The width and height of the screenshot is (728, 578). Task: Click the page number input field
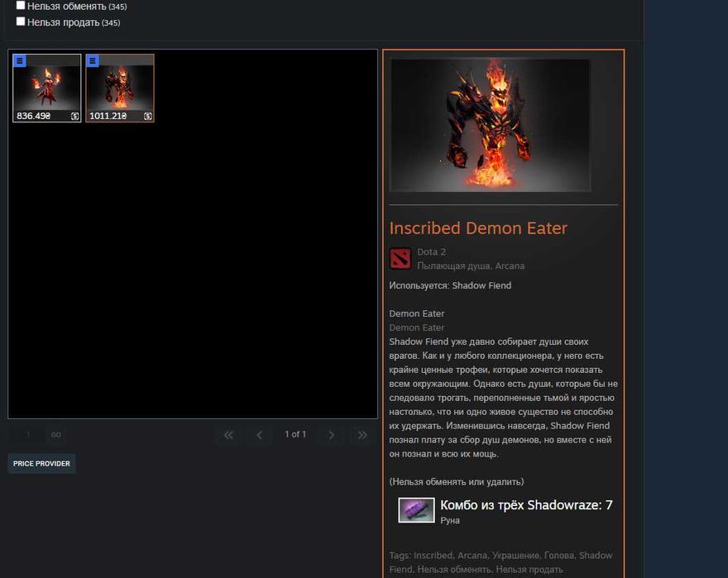tap(27, 435)
